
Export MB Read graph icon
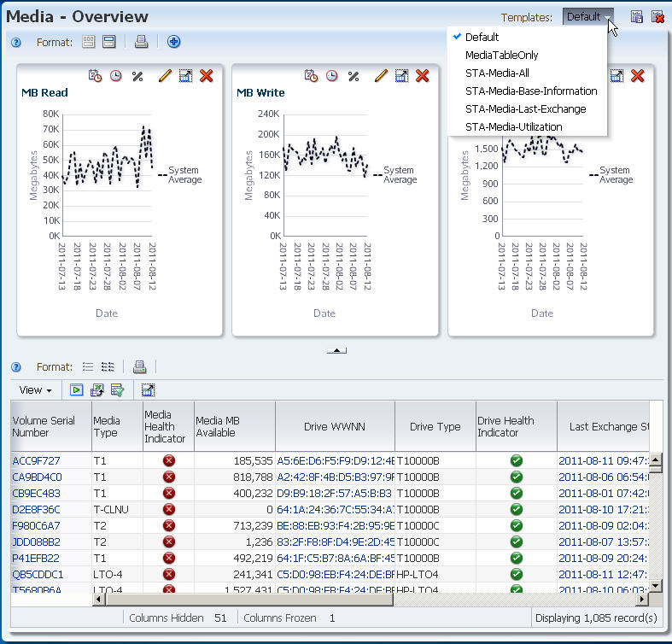(x=185, y=76)
